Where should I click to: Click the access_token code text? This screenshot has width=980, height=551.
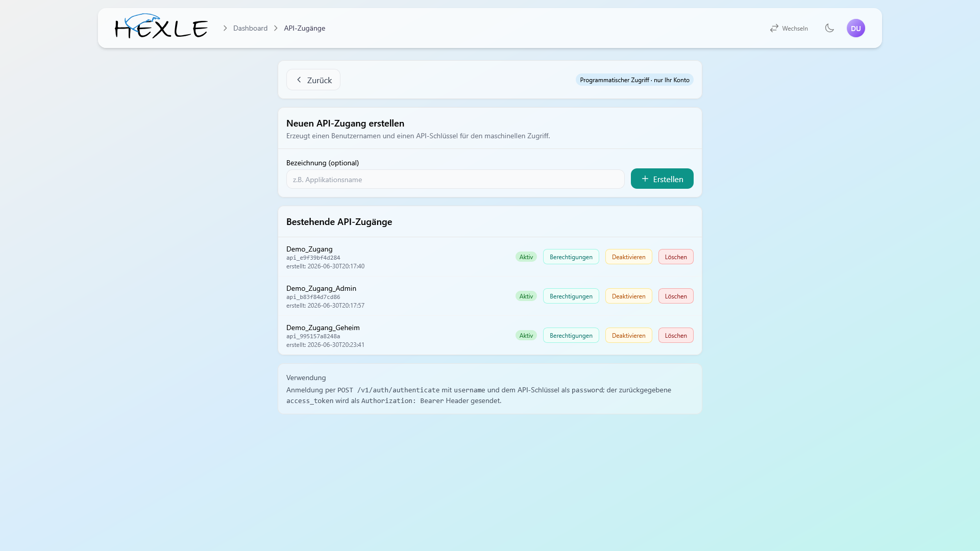(x=310, y=400)
